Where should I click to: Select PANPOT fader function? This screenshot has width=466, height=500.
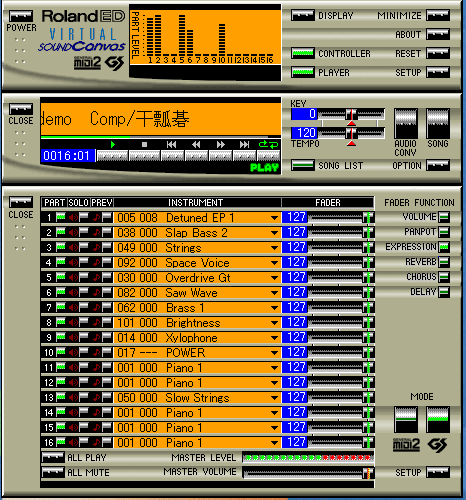444,232
